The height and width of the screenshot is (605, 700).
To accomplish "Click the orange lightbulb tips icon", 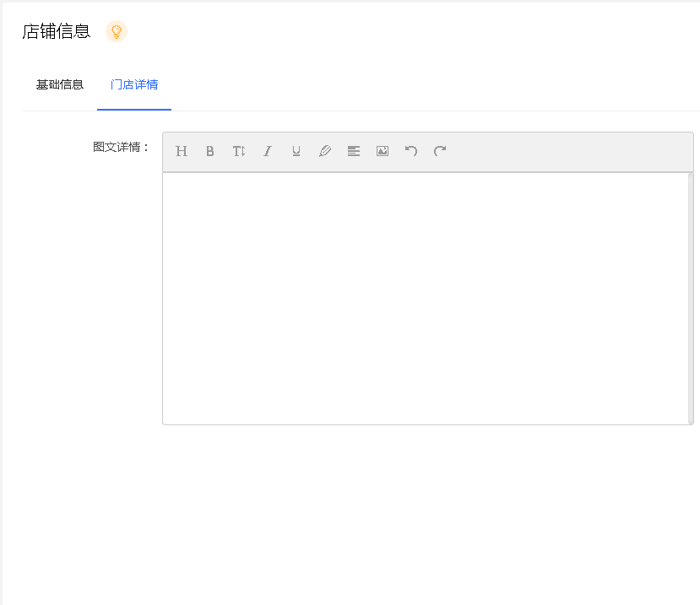I will point(117,32).
